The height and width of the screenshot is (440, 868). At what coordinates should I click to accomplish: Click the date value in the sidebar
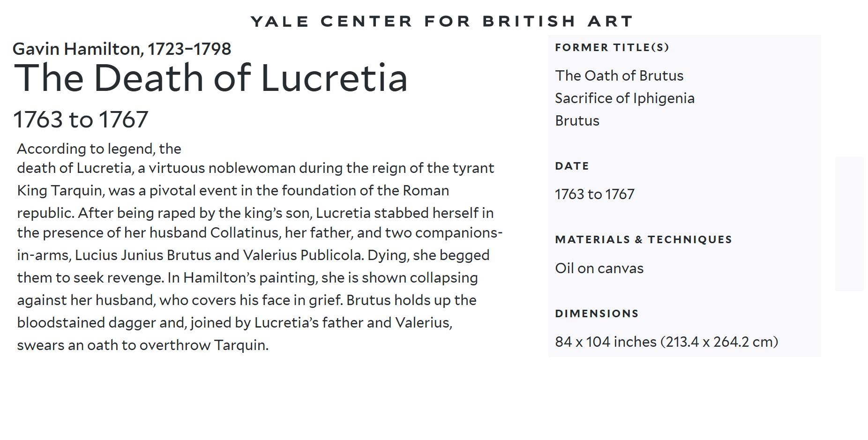(x=595, y=194)
